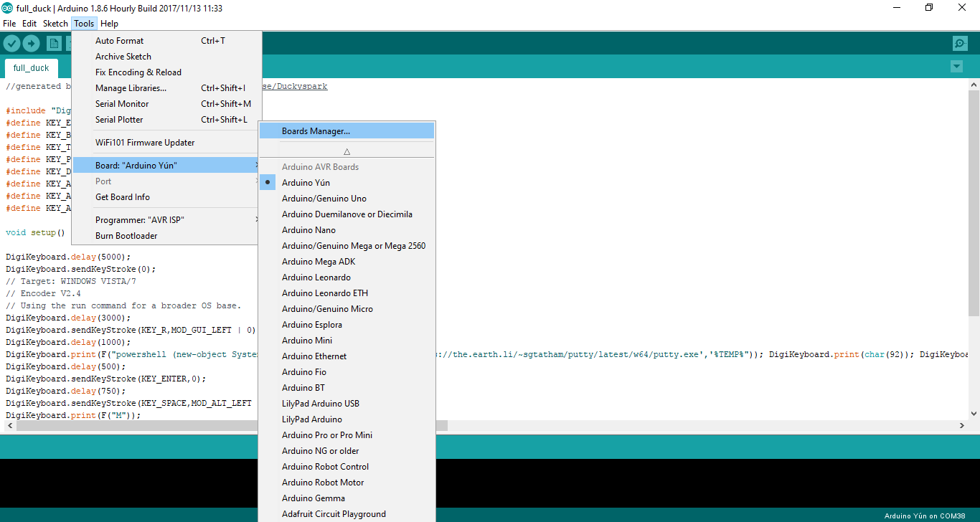Choose Arduino Mini board
The width and height of the screenshot is (980, 522).
tap(347, 341)
